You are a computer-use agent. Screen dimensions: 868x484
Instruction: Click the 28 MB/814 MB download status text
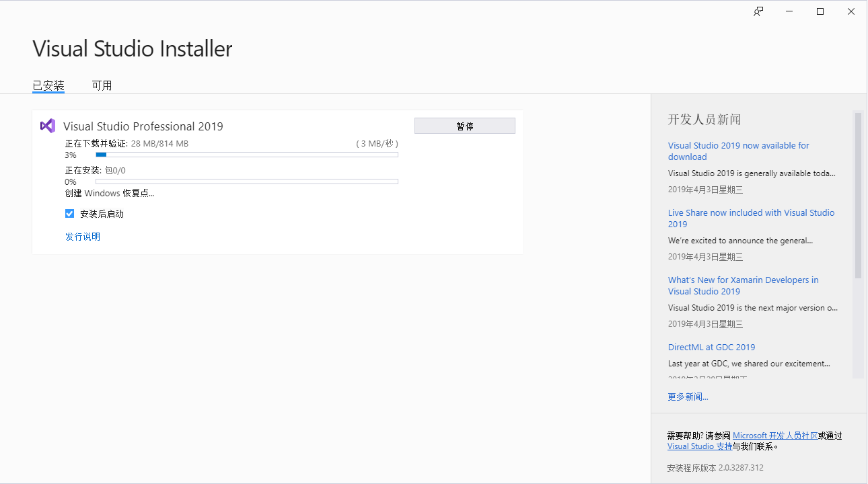click(159, 144)
